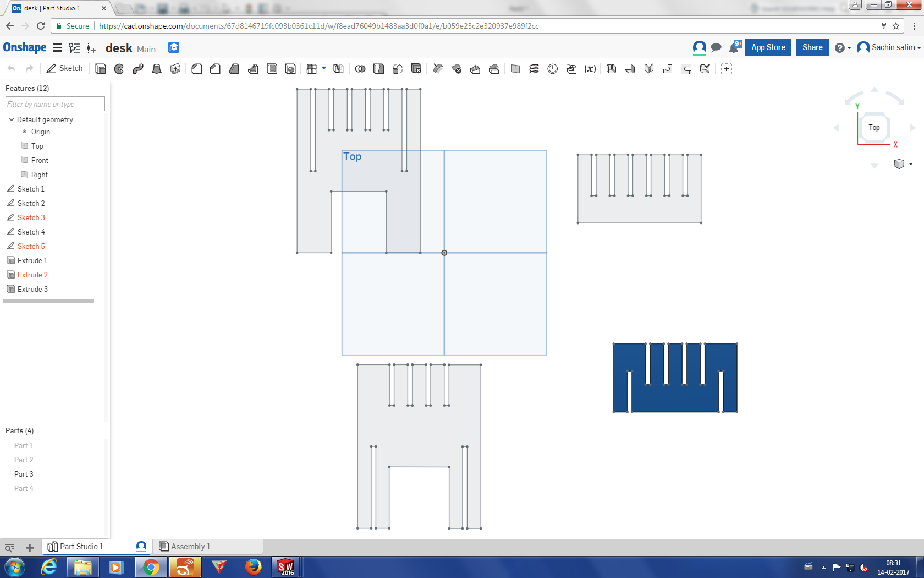Select the Flange tool
Screen dimensions: 924x578
click(x=630, y=69)
